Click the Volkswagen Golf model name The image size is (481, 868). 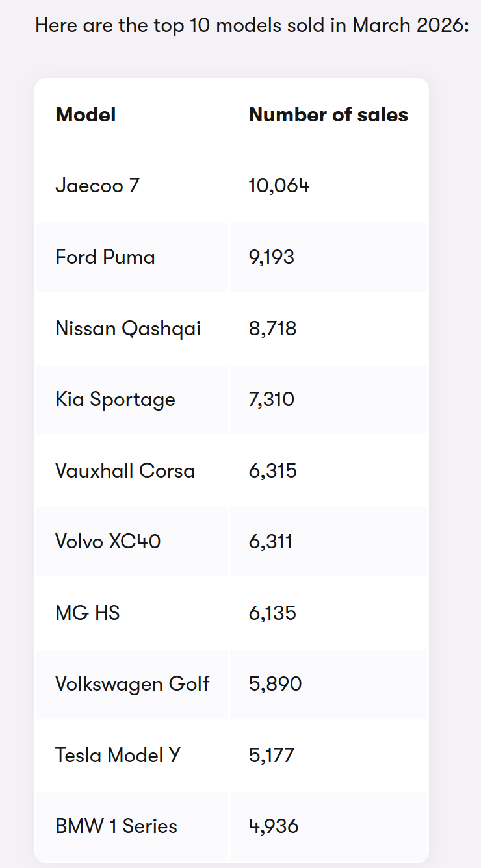tap(133, 683)
